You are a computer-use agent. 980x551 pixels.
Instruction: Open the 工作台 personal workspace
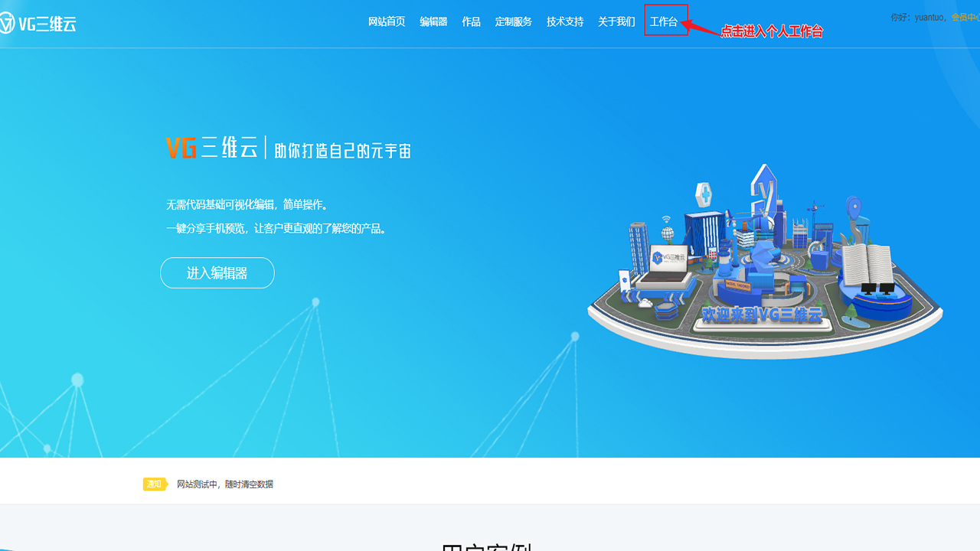[664, 22]
